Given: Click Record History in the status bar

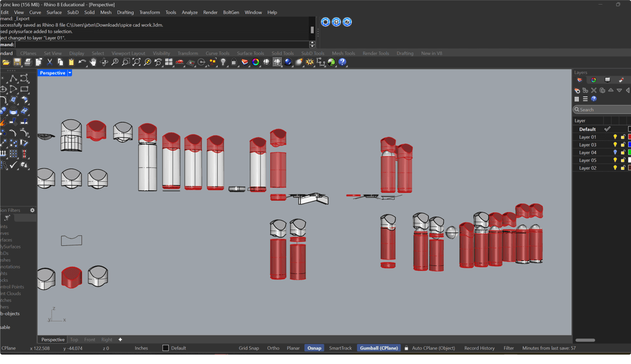Looking at the screenshot, I should (479, 348).
